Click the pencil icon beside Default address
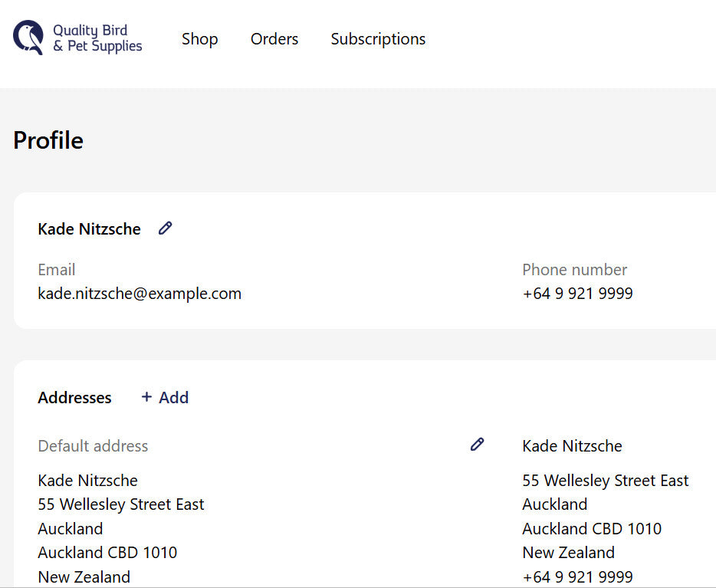Viewport: 716px width, 588px height. click(477, 444)
